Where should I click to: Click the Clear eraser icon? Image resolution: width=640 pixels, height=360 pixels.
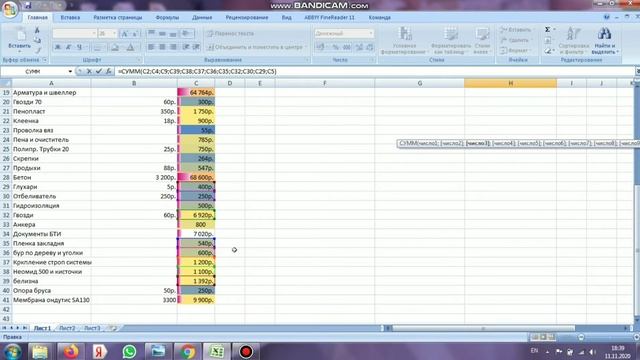[x=548, y=50]
